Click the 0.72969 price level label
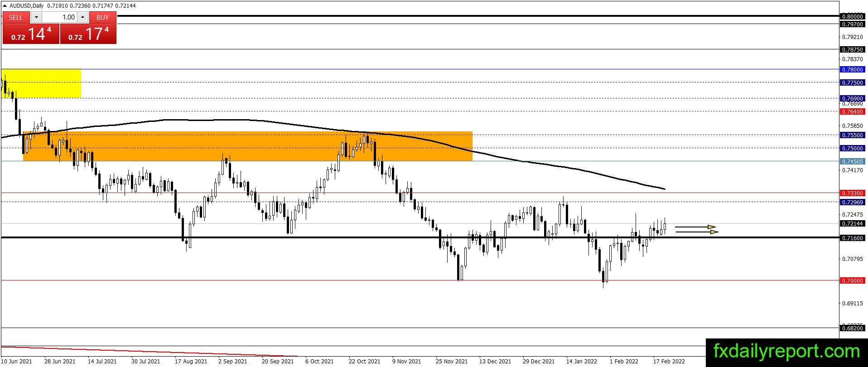Screen dimensions: 868x367 click(x=852, y=202)
